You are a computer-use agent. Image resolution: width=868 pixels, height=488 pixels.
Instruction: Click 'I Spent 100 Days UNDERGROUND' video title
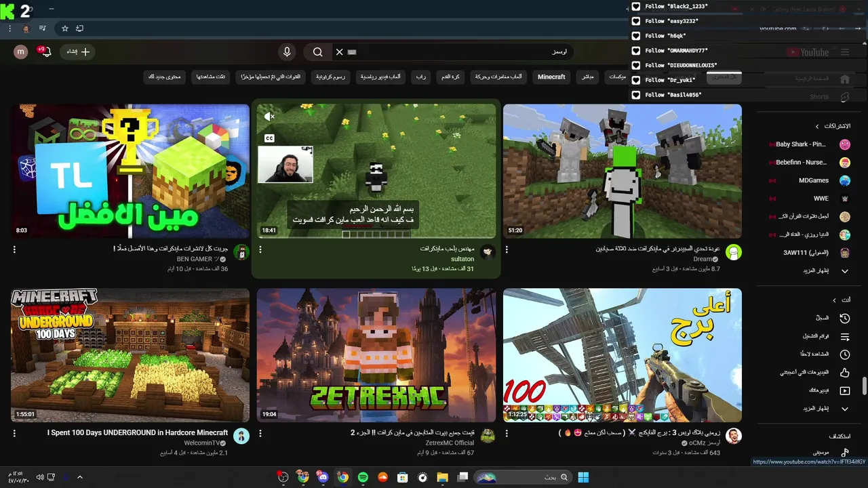pos(138,432)
